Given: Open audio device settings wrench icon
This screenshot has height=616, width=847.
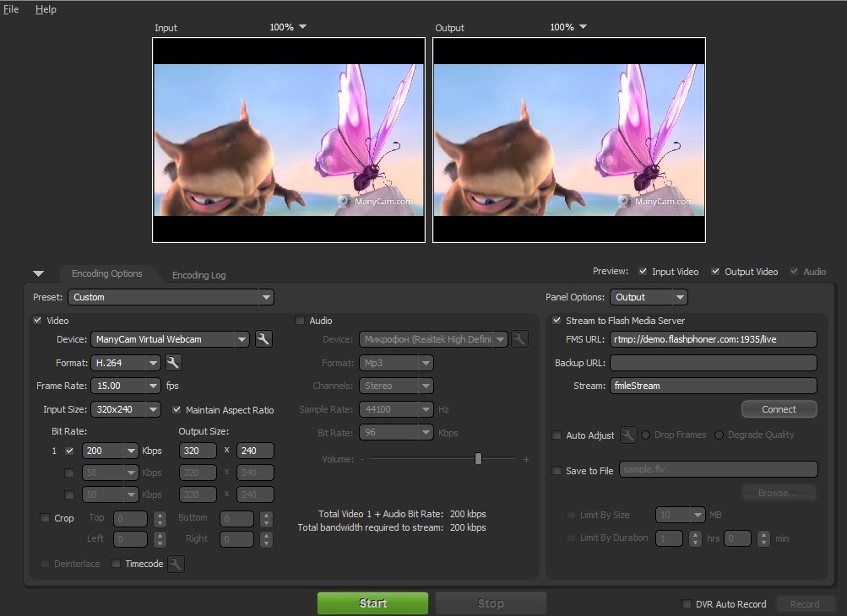Looking at the screenshot, I should (x=520, y=339).
